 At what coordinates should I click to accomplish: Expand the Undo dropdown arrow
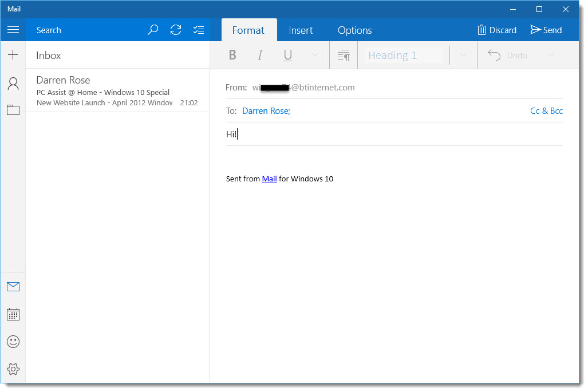click(x=551, y=55)
